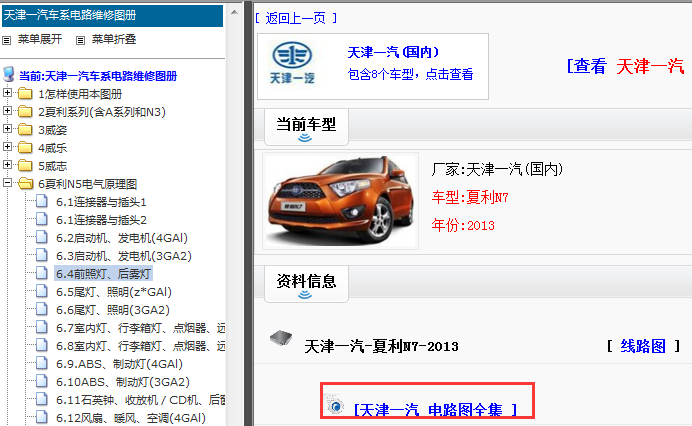Image resolution: width=692 pixels, height=426 pixels.
Task: Expand the 2夏利系列 tree node
Action: click(x=7, y=110)
